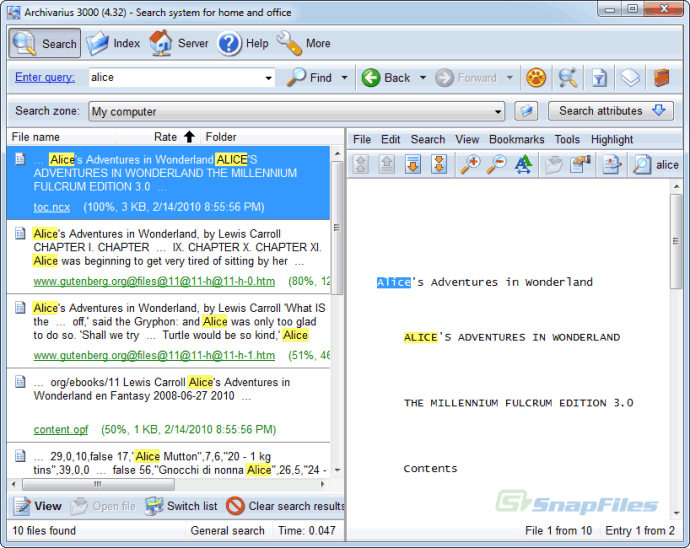Expand the query history dropdown

coord(268,78)
